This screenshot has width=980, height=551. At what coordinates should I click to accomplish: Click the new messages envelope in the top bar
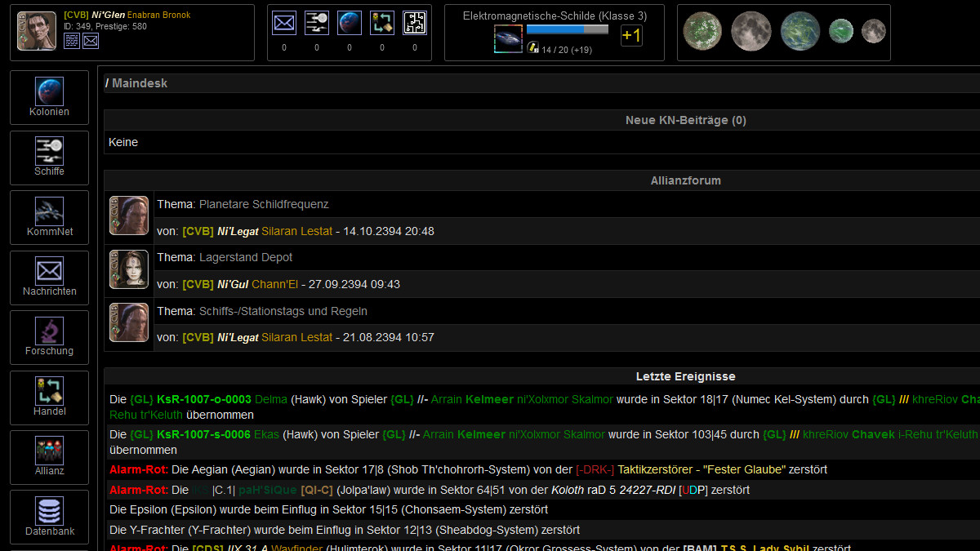(x=284, y=24)
